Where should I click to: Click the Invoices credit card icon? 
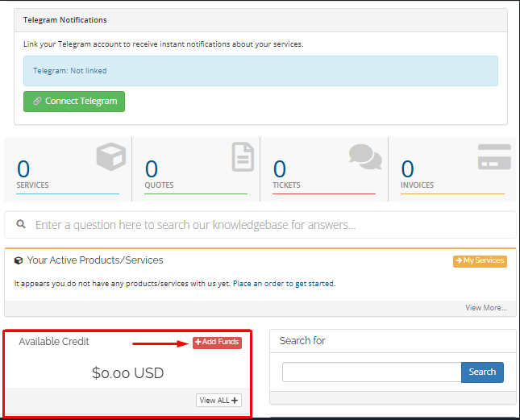(x=493, y=156)
